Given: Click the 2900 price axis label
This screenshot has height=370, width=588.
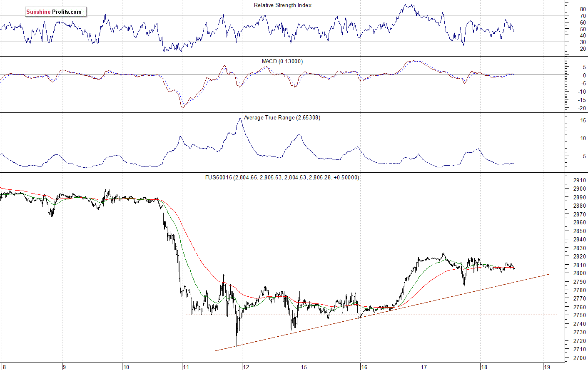Looking at the screenshot, I should tap(580, 189).
